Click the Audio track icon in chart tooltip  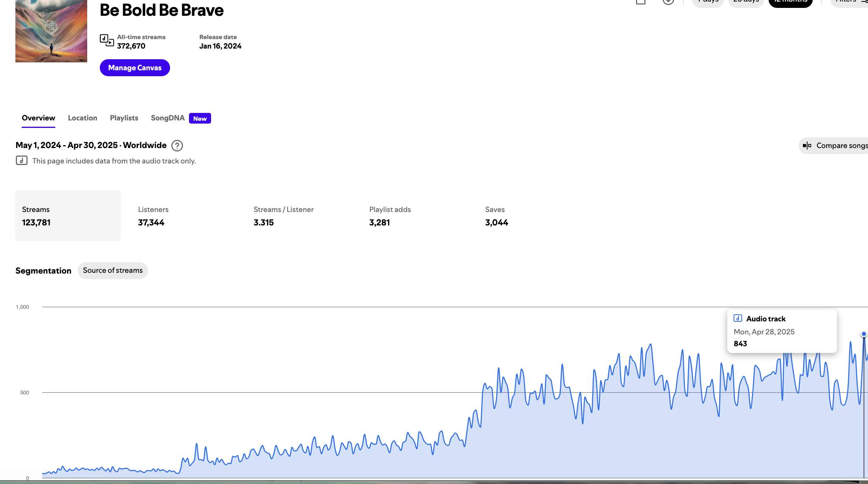coord(737,318)
